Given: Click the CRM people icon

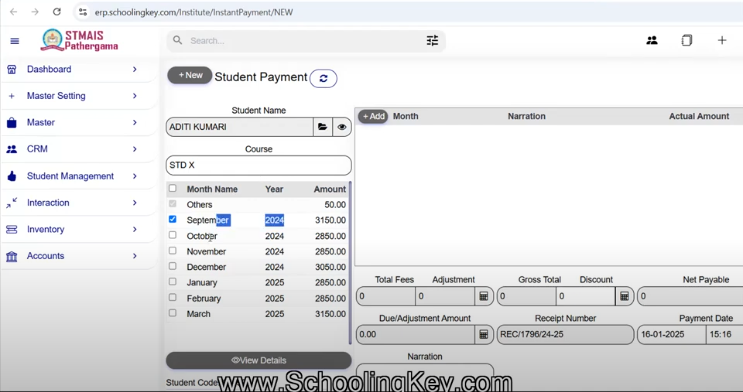Looking at the screenshot, I should pyautogui.click(x=12, y=149).
